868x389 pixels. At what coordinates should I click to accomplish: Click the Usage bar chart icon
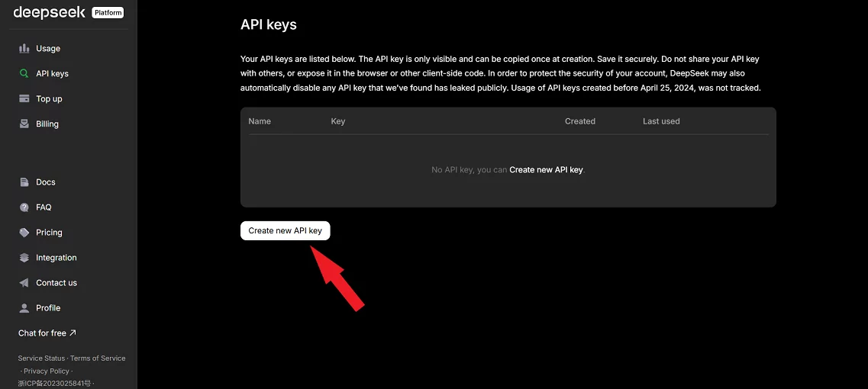[x=24, y=49]
